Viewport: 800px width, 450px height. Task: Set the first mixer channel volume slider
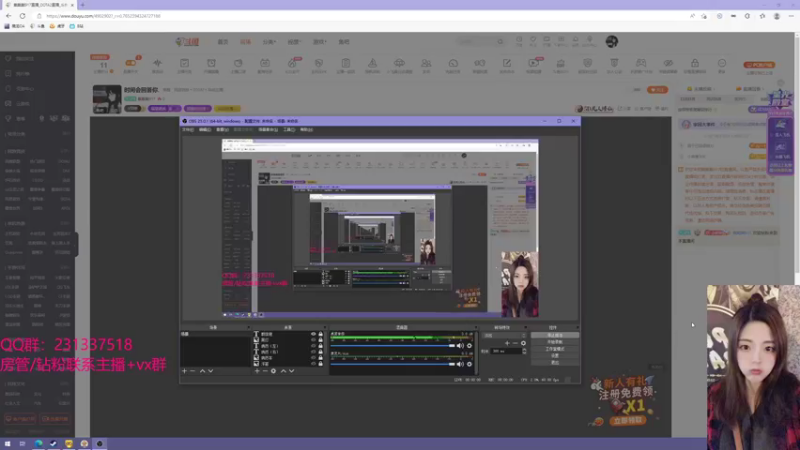(x=392, y=346)
